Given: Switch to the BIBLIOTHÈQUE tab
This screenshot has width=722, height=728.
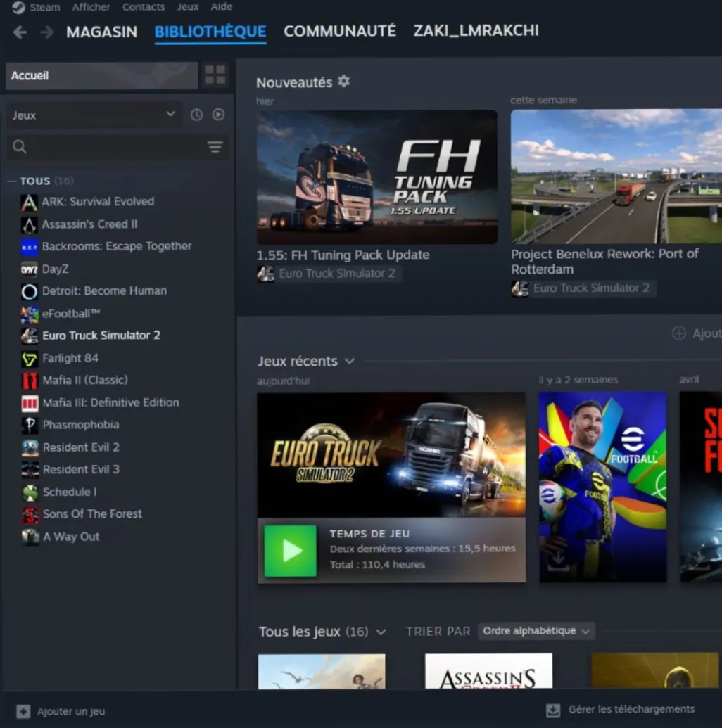Looking at the screenshot, I should [210, 32].
